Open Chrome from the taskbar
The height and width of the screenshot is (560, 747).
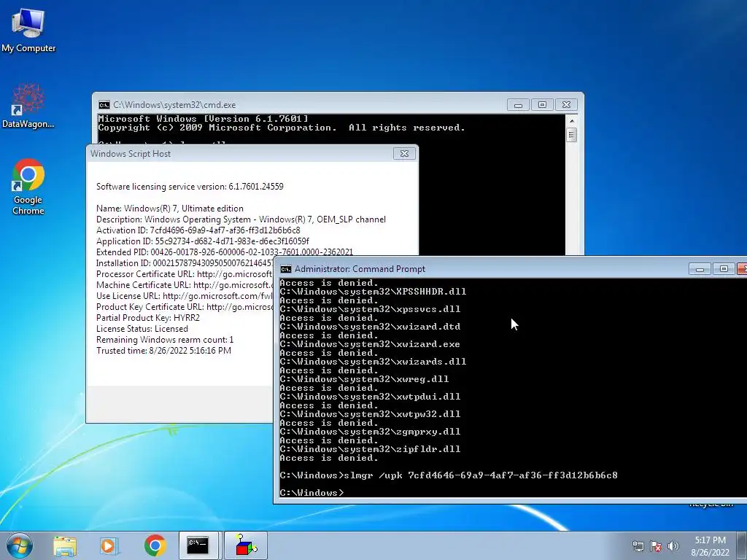click(x=155, y=545)
